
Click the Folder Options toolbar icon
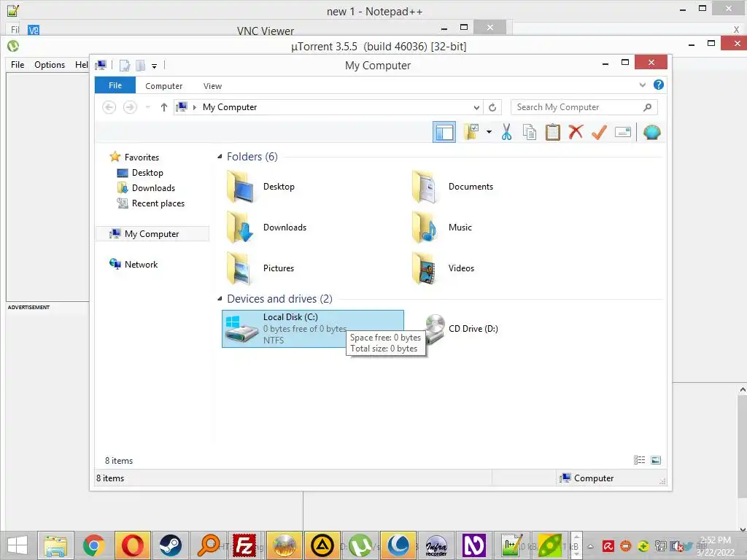(x=472, y=132)
